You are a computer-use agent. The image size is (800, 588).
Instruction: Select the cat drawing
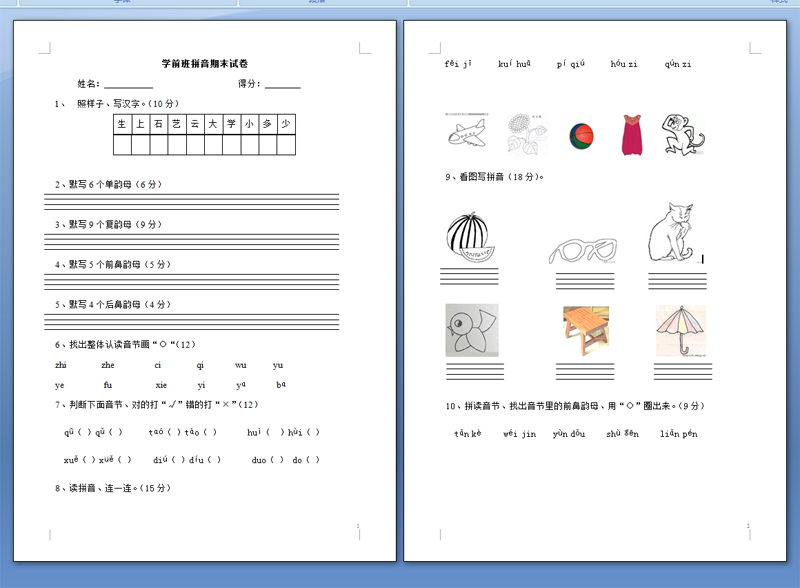pos(671,232)
